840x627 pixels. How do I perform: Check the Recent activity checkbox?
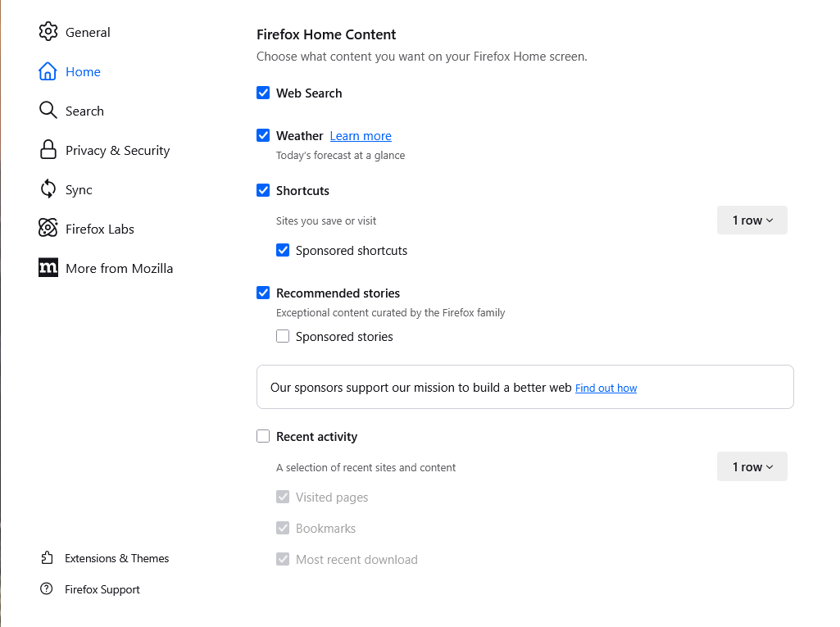tap(263, 436)
